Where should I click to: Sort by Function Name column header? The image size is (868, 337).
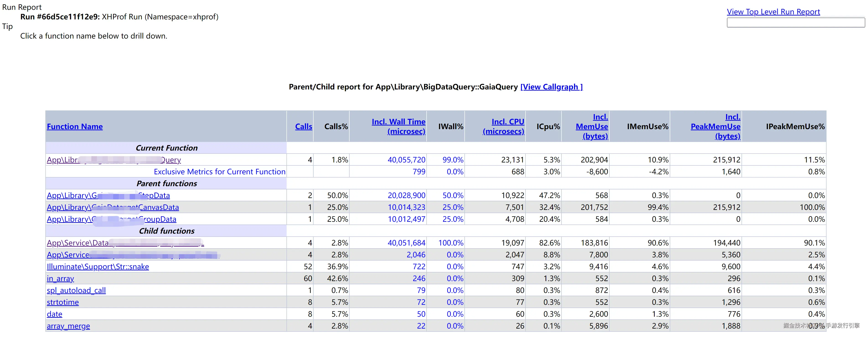pos(75,126)
